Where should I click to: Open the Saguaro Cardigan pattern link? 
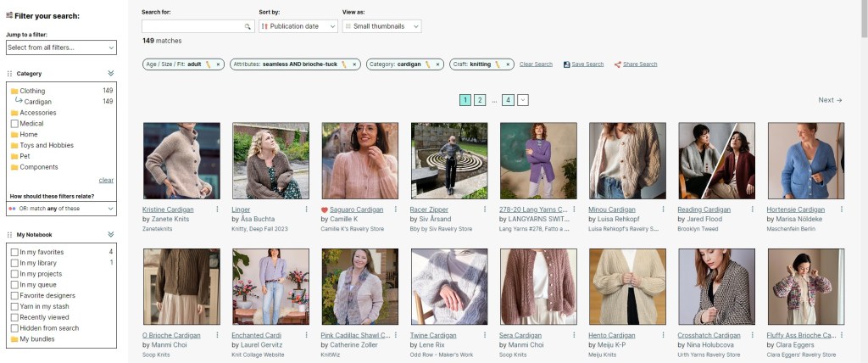pos(357,209)
